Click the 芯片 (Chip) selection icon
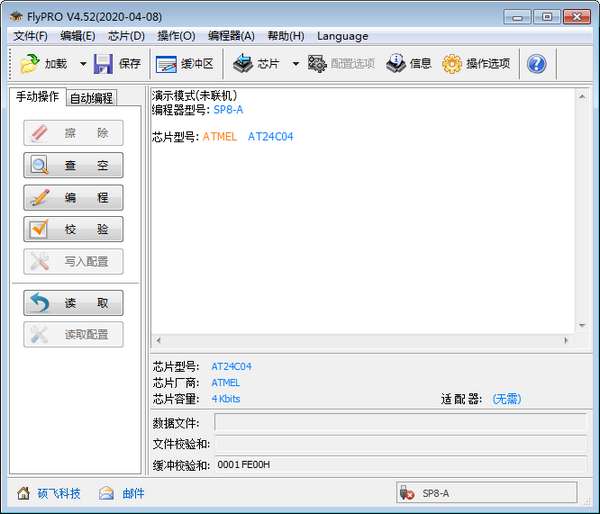 point(243,64)
